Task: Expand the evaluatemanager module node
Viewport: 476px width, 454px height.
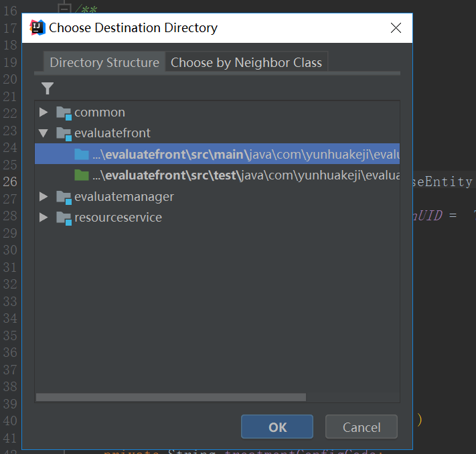Action: click(x=44, y=197)
